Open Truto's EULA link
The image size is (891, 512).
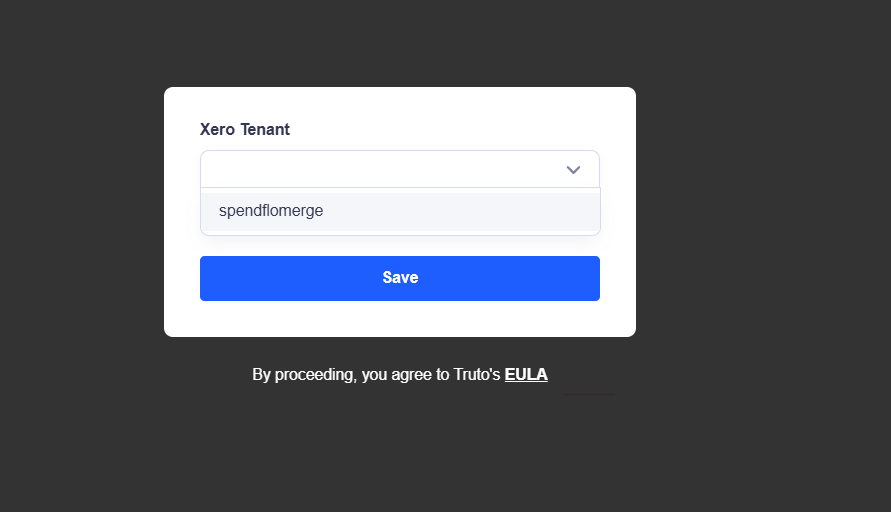pyautogui.click(x=526, y=375)
